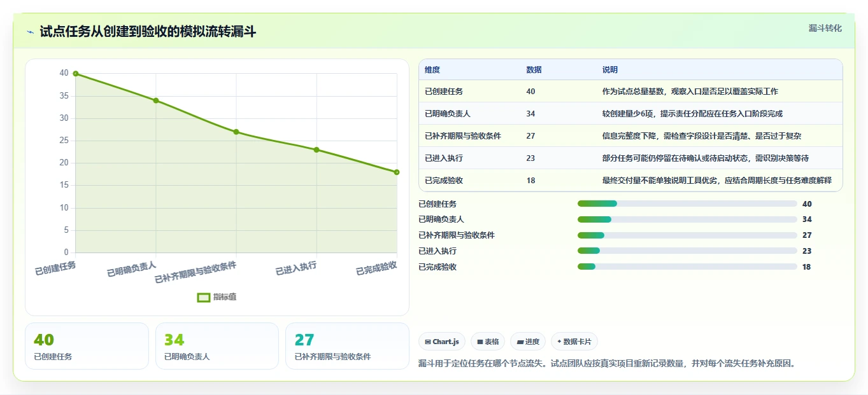Image resolution: width=868 pixels, height=395 pixels.
Task: Click the 表格 tag chip
Action: [x=488, y=342]
